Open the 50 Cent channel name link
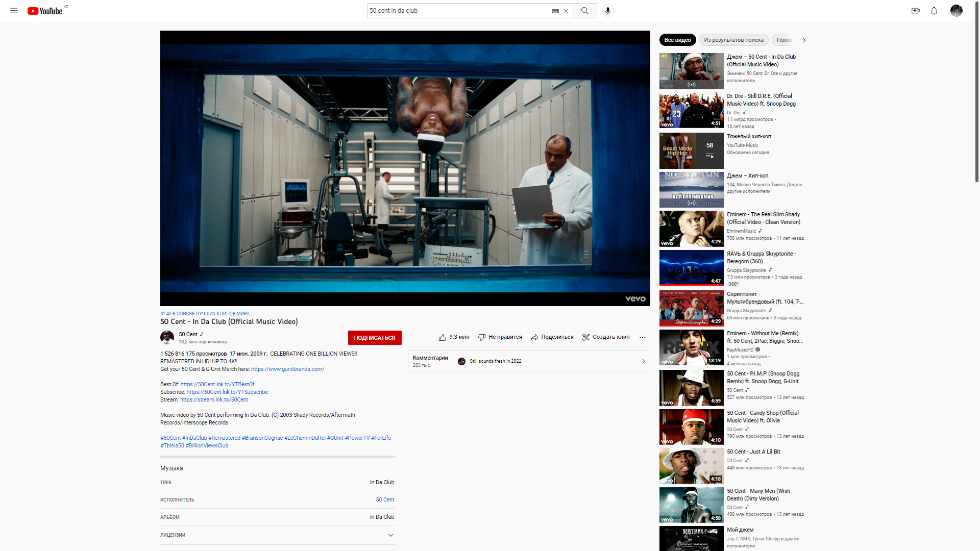980x551 pixels. pos(188,334)
